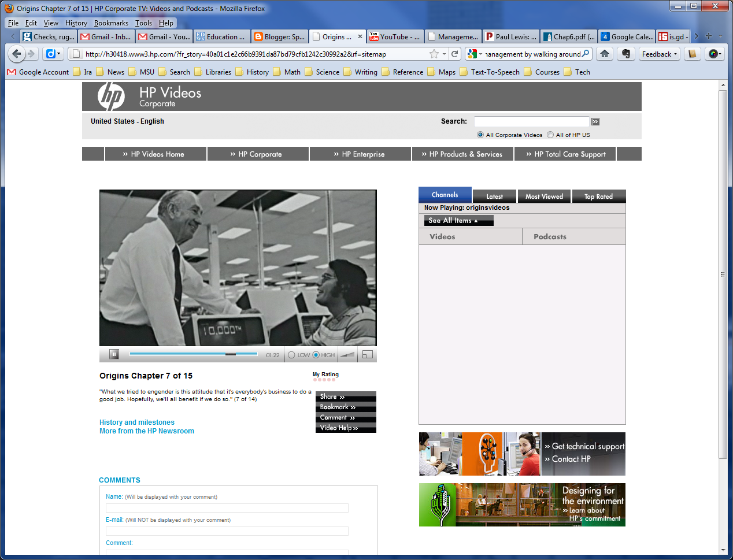Open the Tools menu
The height and width of the screenshot is (560, 733).
(143, 23)
